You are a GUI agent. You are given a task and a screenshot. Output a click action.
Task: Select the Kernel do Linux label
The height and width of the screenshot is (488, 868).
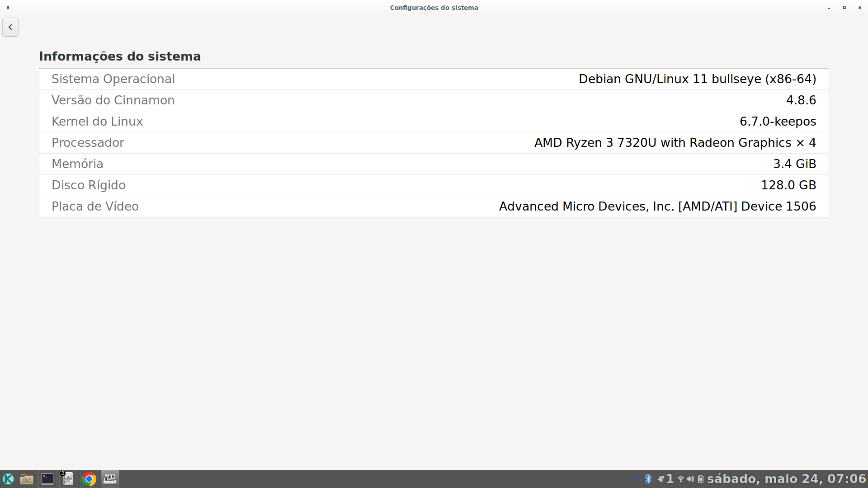point(97,122)
